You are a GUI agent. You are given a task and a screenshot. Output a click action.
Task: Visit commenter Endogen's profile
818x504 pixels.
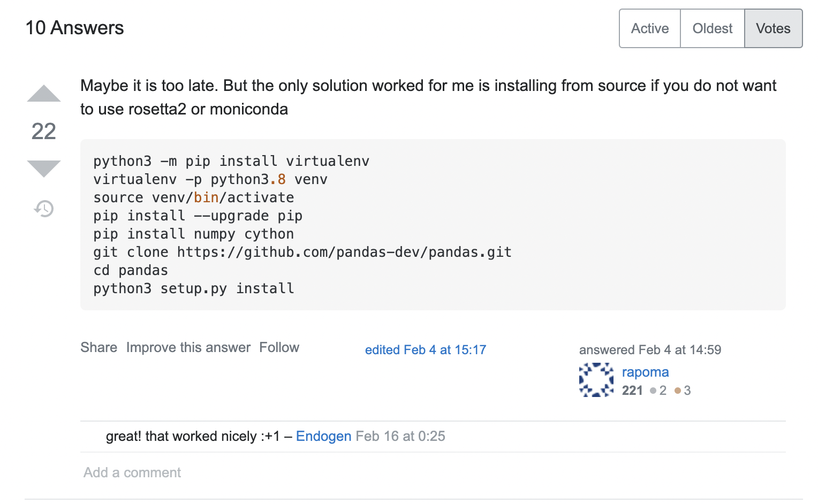point(323,436)
